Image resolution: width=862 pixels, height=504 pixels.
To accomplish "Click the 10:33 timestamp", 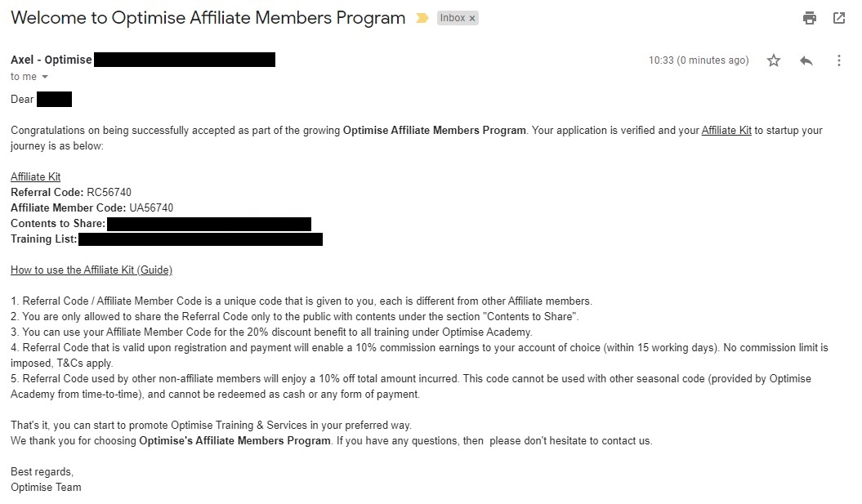I will [x=698, y=60].
